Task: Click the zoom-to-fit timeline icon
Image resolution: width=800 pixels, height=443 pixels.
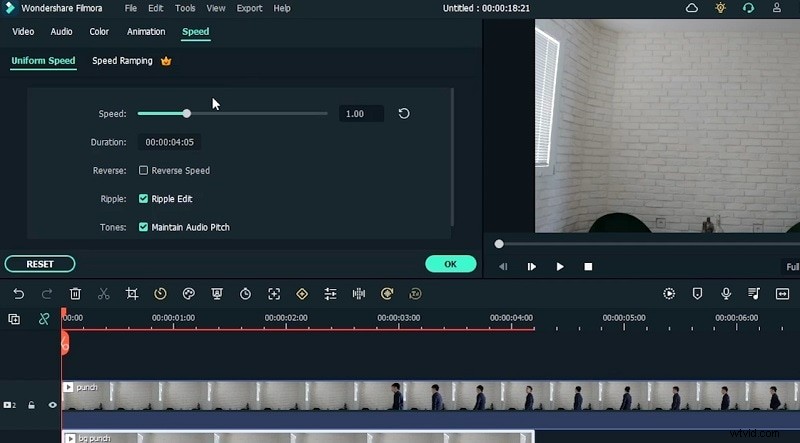Action: 782,293
